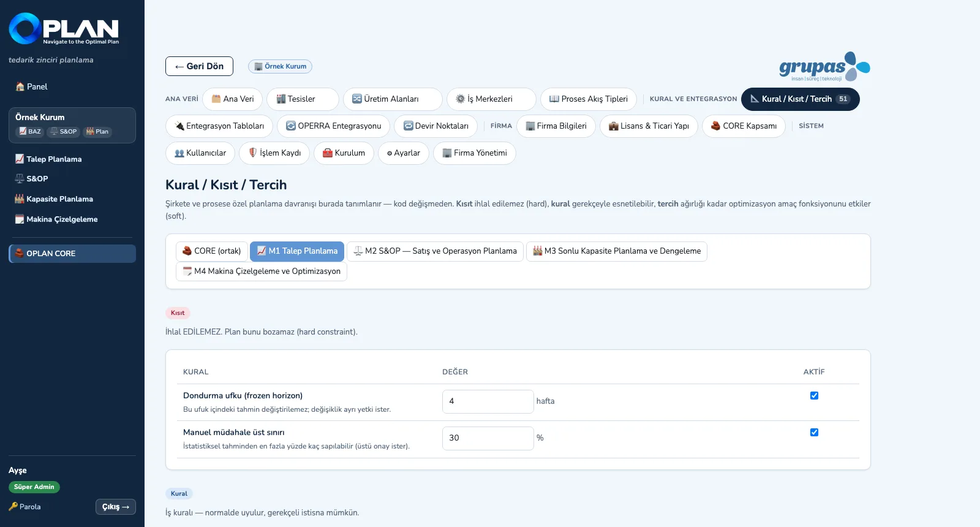The height and width of the screenshot is (527, 980).
Task: Open the Ayarlar section
Action: tap(404, 153)
